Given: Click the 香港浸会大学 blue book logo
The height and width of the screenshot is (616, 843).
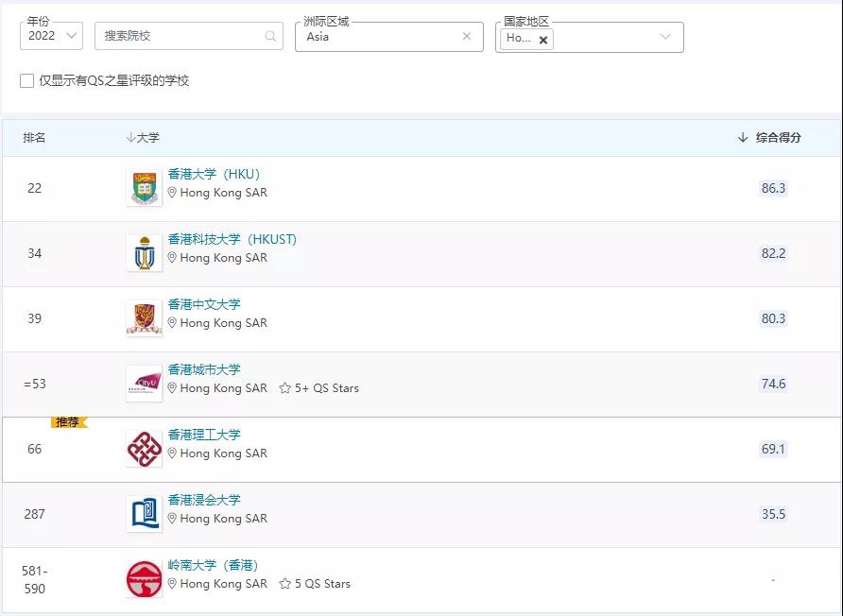Looking at the screenshot, I should pos(144,514).
